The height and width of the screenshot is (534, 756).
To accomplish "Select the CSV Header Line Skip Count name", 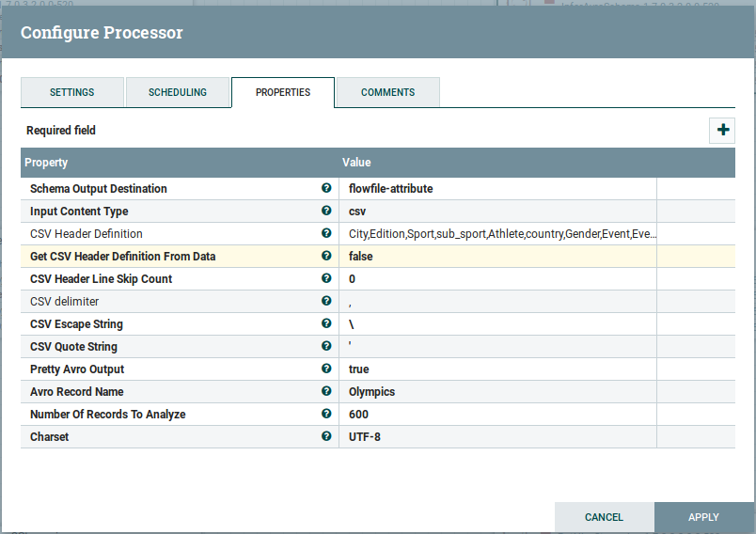I will click(102, 279).
